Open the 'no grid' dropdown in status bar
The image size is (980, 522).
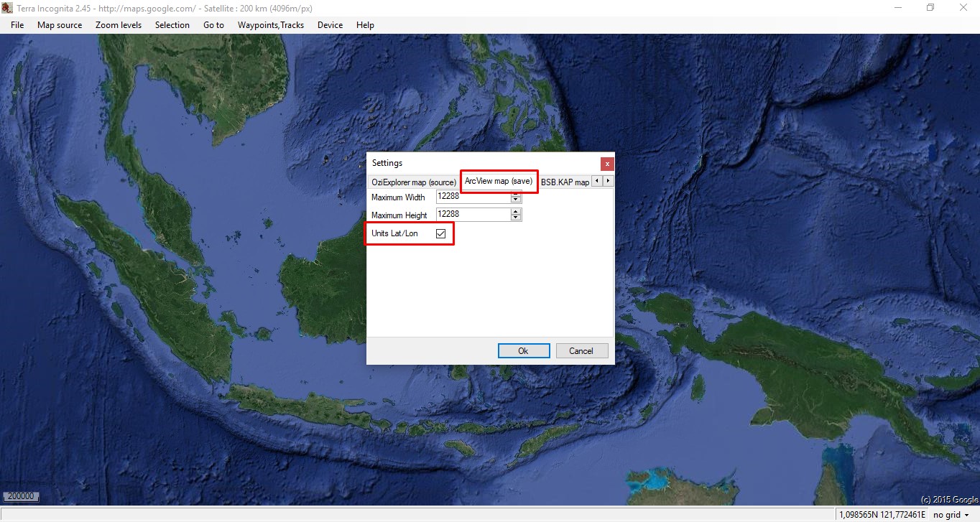click(x=951, y=515)
